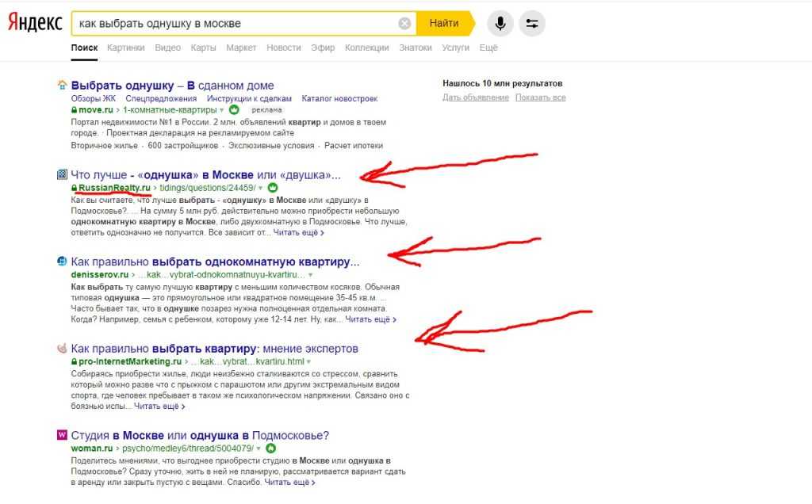Clear the search query with X icon

pos(404,23)
